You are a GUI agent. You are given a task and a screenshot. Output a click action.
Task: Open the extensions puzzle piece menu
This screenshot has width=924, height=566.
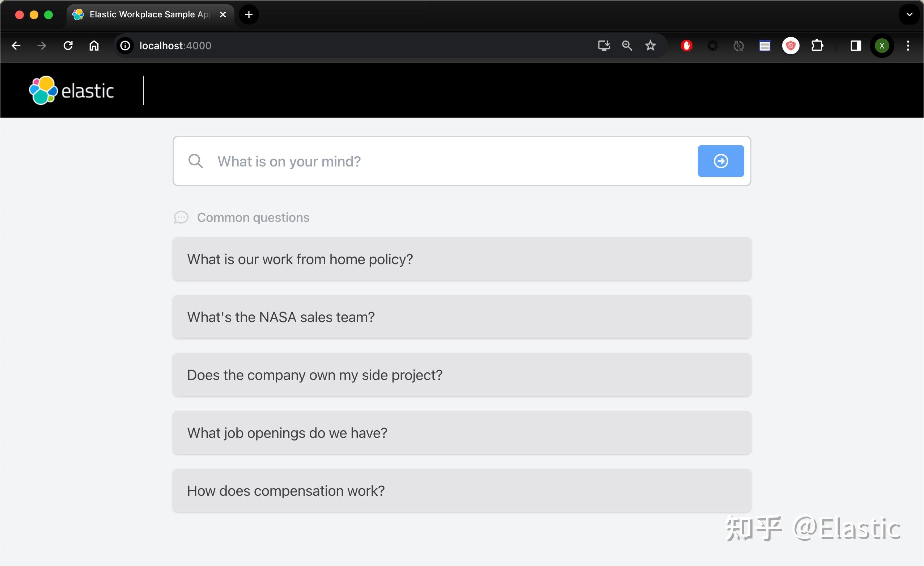tap(818, 45)
